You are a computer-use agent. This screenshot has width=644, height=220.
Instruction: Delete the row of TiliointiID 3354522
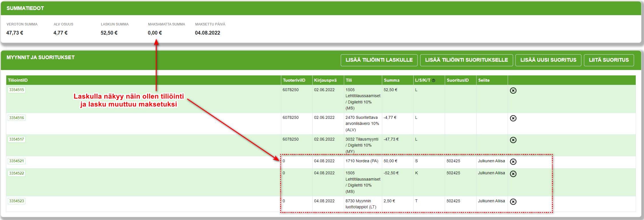(513, 174)
